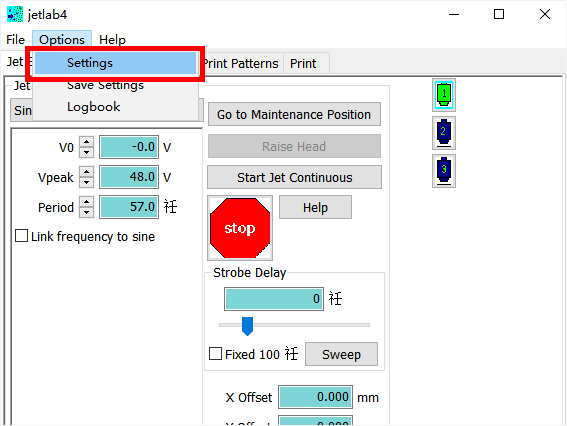Screen dimensions: 567x426
Task: Click the jetlab4 application icon
Action: coord(15,14)
